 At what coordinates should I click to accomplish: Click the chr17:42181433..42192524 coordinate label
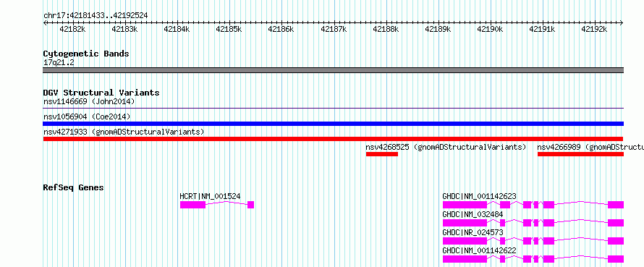(x=96, y=16)
